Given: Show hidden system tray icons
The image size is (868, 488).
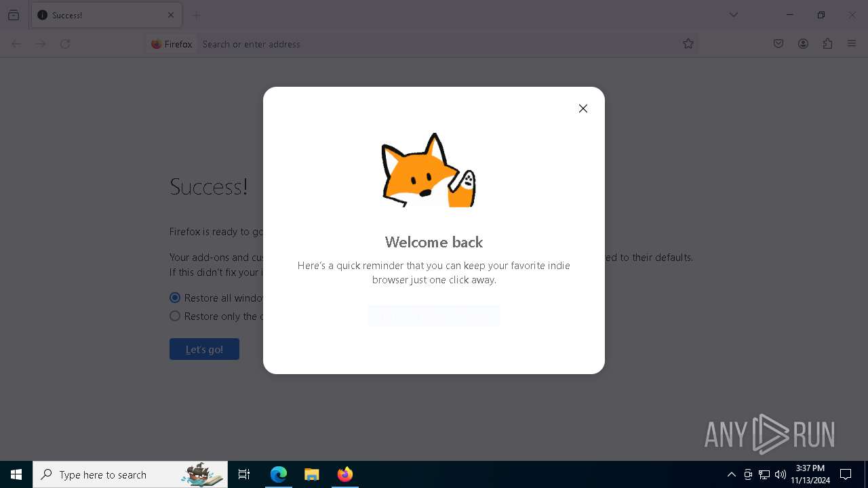Looking at the screenshot, I should click(x=731, y=474).
